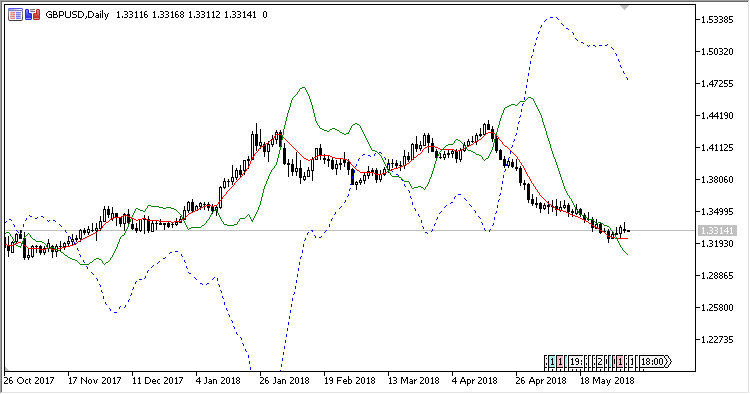
Task: Click the cyan event marker labeled 1
Action: click(551, 362)
